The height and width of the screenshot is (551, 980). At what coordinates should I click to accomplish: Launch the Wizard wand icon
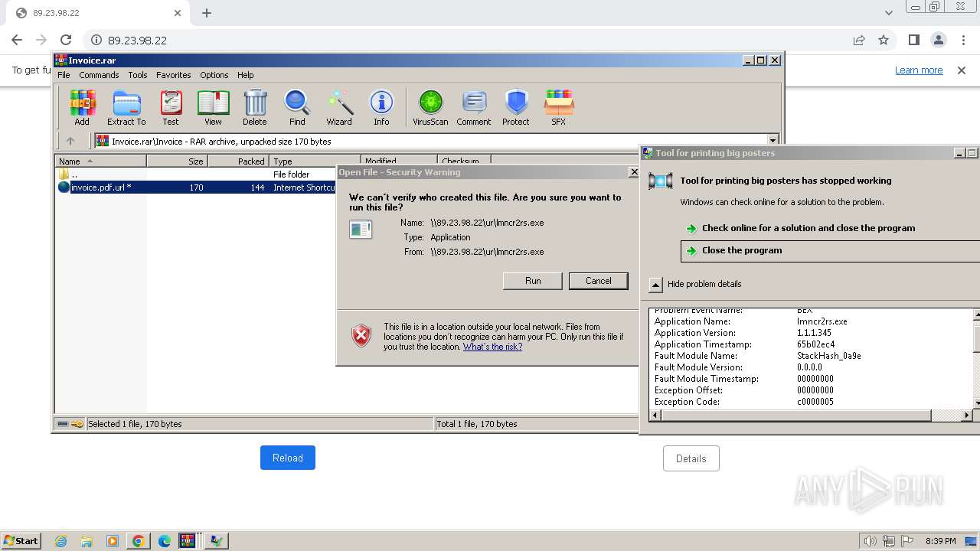pos(339,107)
